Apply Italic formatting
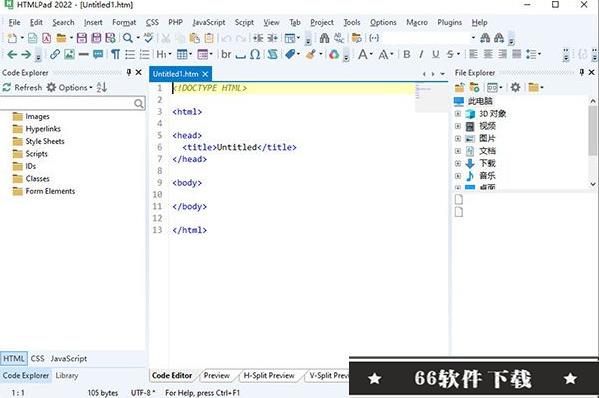Image resolution: width=599 pixels, height=398 pixels. (421, 55)
